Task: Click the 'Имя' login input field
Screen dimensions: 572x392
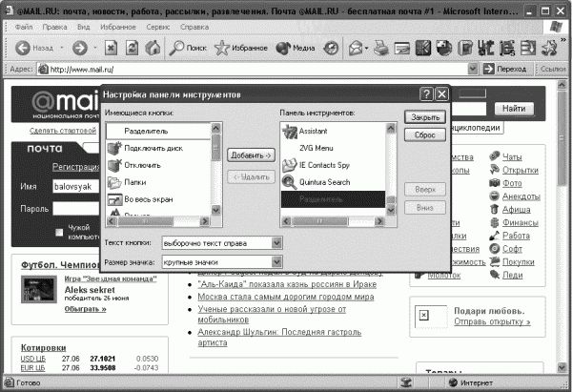Action: point(75,186)
